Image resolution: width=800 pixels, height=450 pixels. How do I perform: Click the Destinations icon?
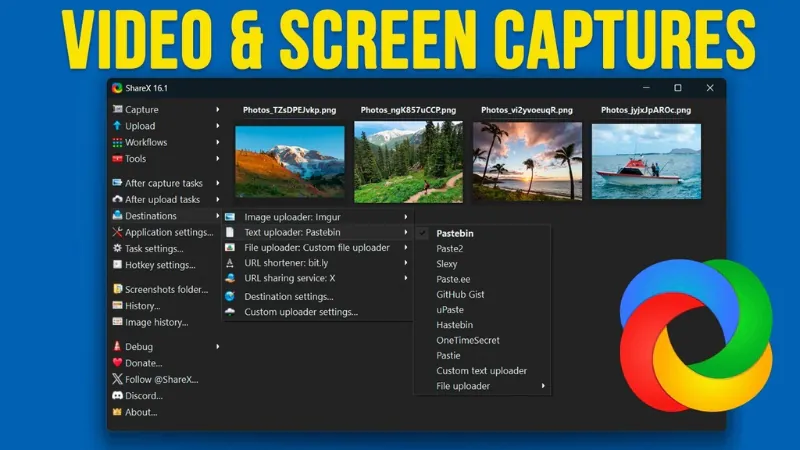click(x=117, y=215)
